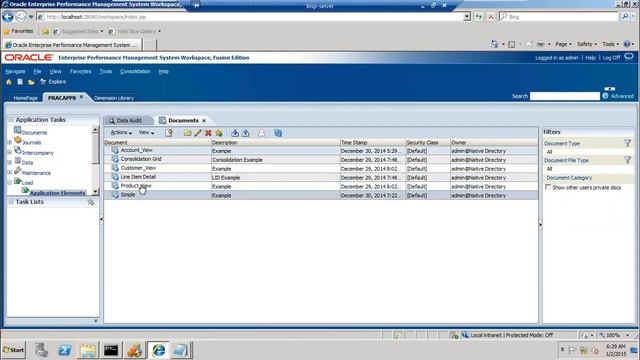Close the Documents tab
This screenshot has width=640, height=360.
[x=204, y=120]
